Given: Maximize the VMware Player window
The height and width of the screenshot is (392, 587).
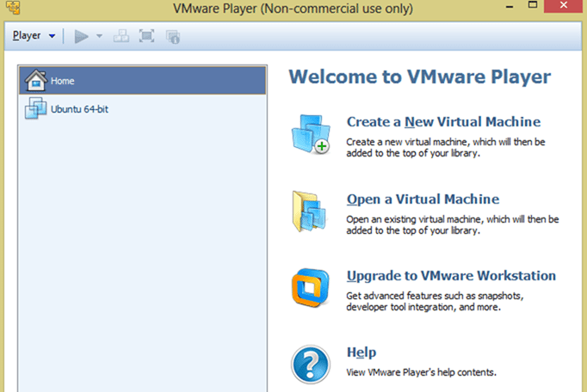Looking at the screenshot, I should tap(533, 6).
